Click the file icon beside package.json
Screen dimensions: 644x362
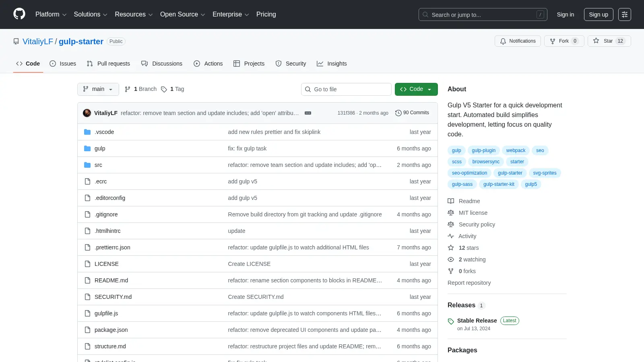(x=87, y=330)
